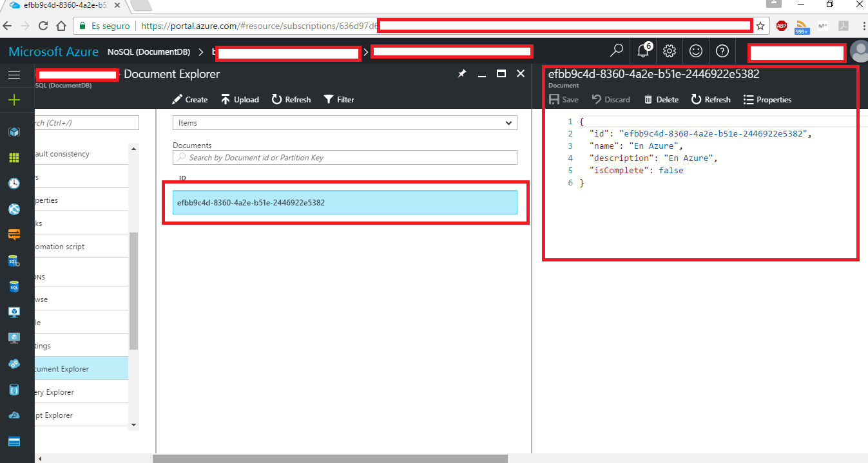Screen dimensions: 868x463
Task: Filter the documents list
Action: (339, 99)
